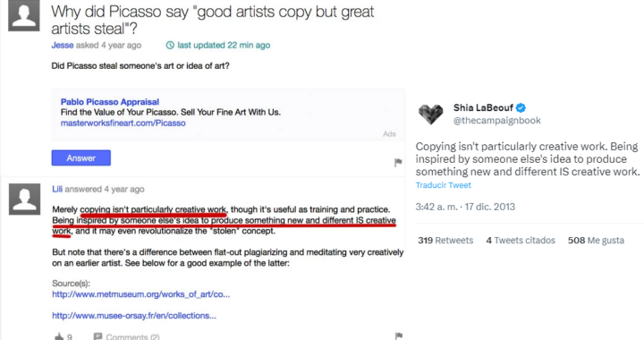Click the Traducir Tweet link
Image resolution: width=644 pixels, height=340 pixels.
[x=443, y=185]
